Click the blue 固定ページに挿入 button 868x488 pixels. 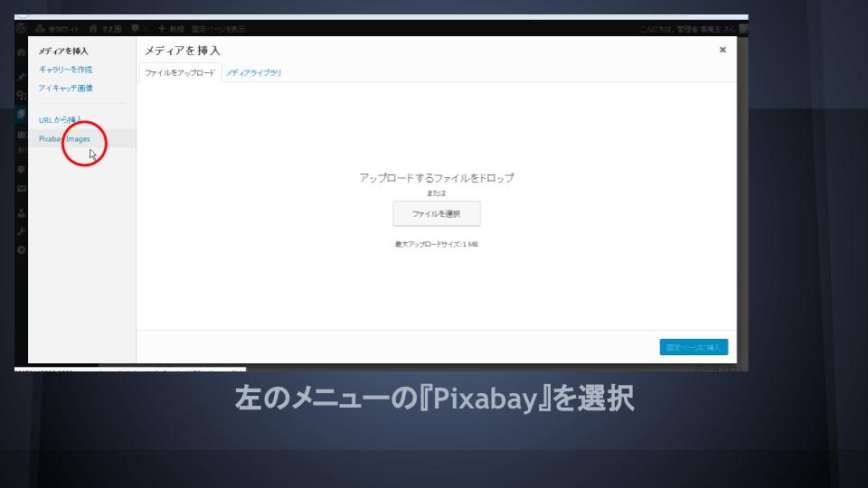point(693,347)
